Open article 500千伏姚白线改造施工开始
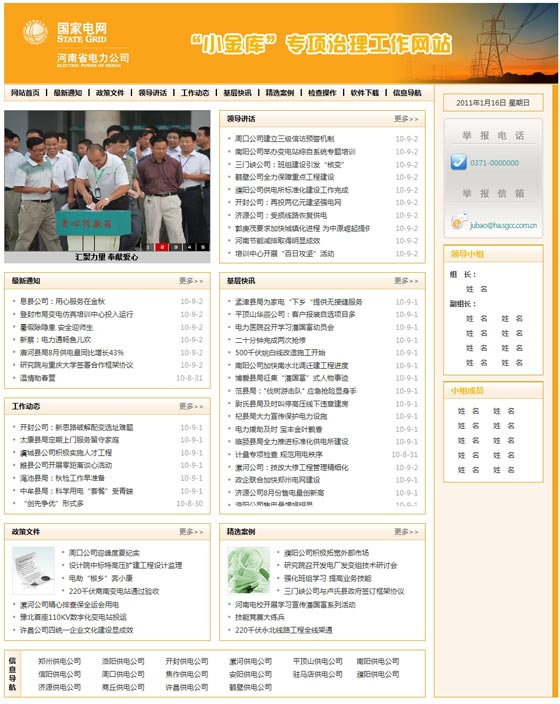 click(x=280, y=352)
